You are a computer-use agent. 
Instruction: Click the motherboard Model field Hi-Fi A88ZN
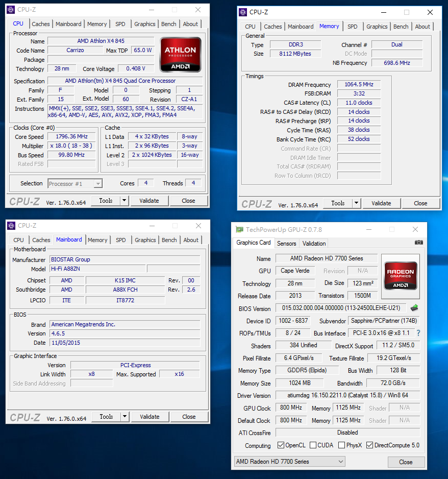click(x=97, y=269)
